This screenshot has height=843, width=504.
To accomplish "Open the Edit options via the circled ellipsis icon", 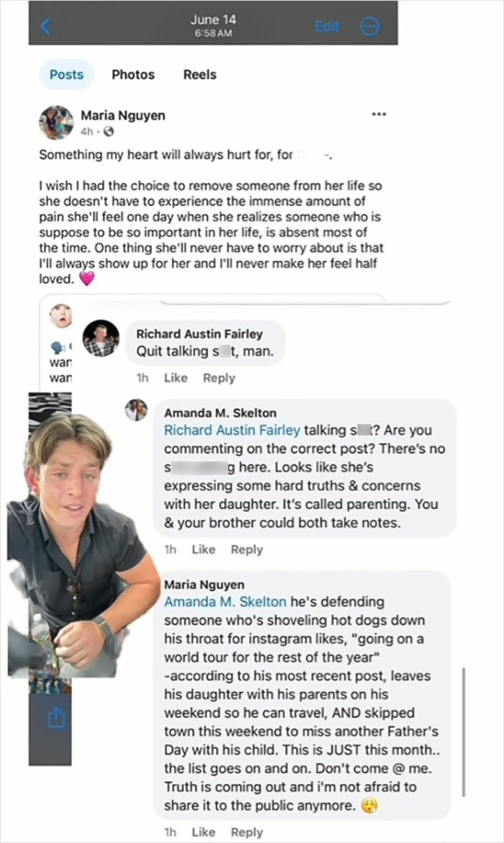I will (369, 26).
